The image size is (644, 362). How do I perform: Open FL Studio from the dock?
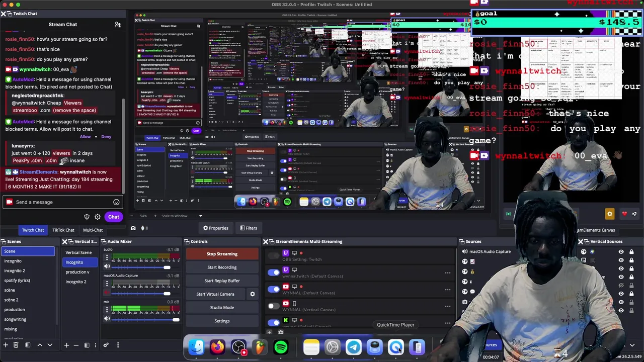click(x=260, y=347)
